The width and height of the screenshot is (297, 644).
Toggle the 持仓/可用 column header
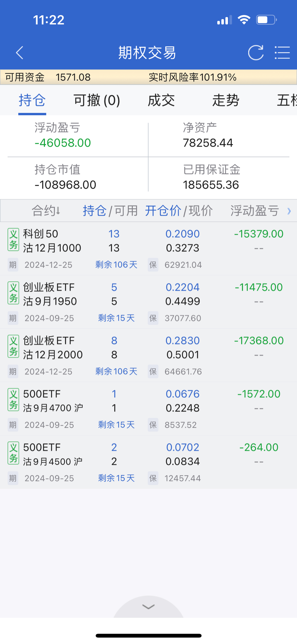pos(110,211)
